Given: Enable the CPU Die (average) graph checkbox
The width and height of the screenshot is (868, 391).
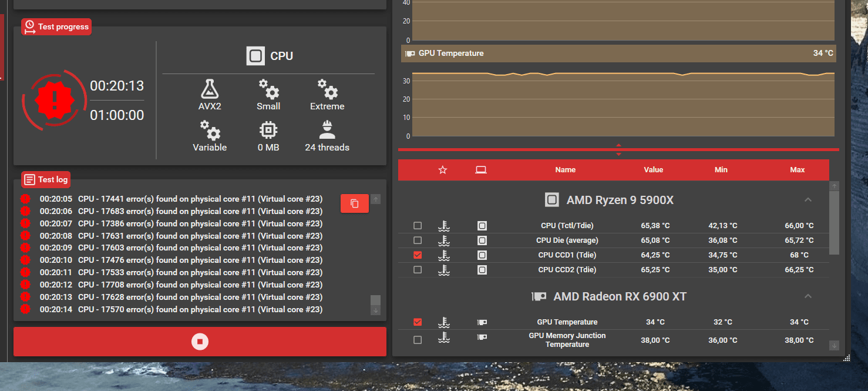Looking at the screenshot, I should pos(418,240).
